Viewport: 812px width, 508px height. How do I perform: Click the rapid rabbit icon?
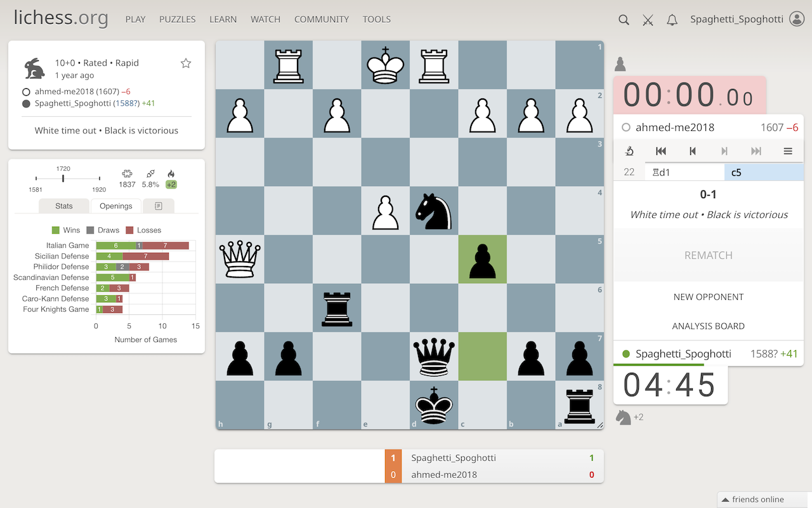[x=34, y=68]
